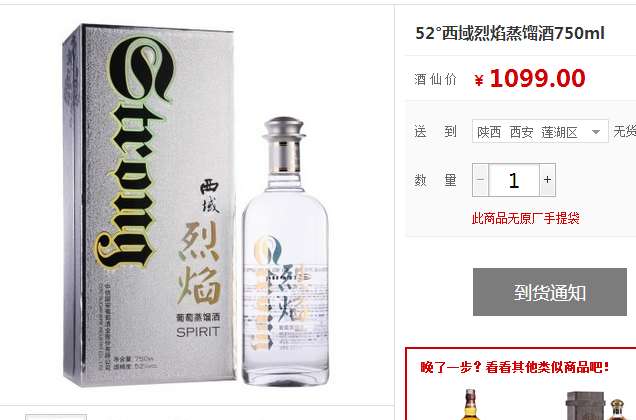The image size is (636, 420).
Task: Click the heading 晚了一步？看看其他类似商品吧！
Action: (x=515, y=367)
